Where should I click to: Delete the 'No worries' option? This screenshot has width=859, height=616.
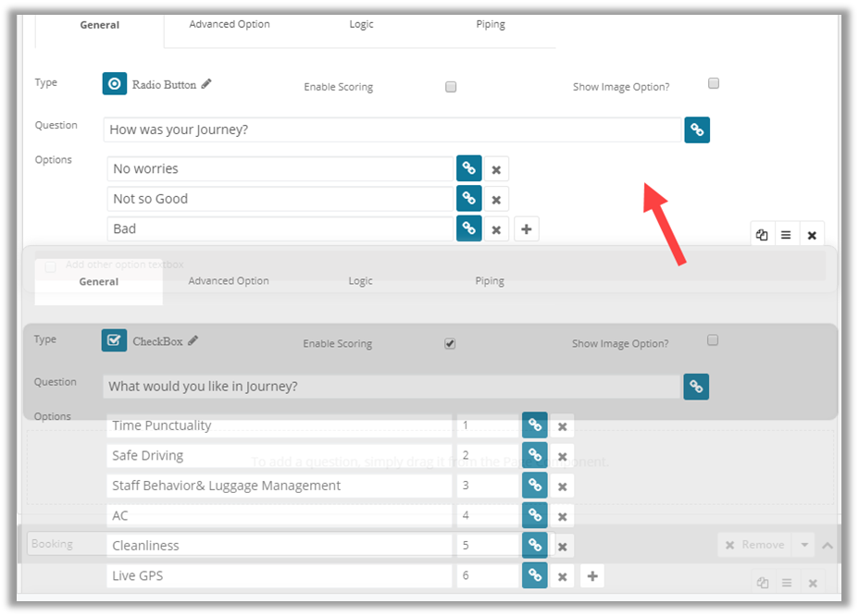[x=496, y=169]
